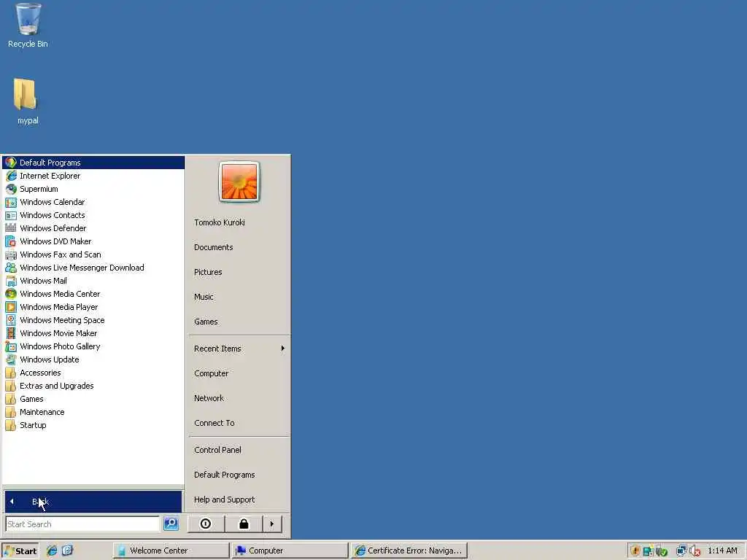The width and height of the screenshot is (747, 560).
Task: Open Windows Fax and Scan
Action: click(93, 254)
